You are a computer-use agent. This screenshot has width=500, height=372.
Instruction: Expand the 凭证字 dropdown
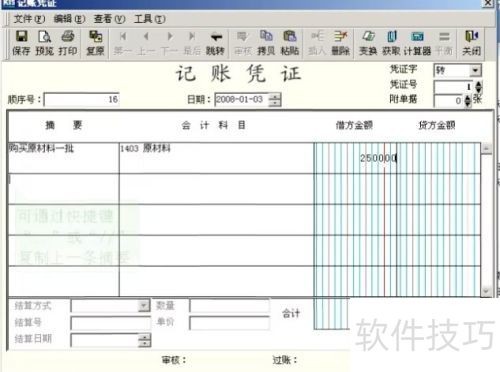tap(475, 70)
